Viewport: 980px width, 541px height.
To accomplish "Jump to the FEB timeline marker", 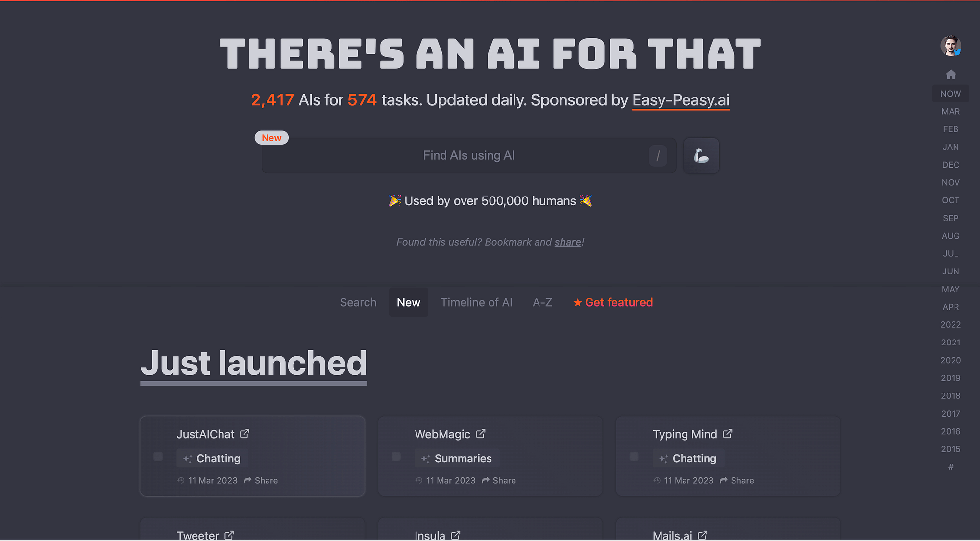I will tap(951, 129).
